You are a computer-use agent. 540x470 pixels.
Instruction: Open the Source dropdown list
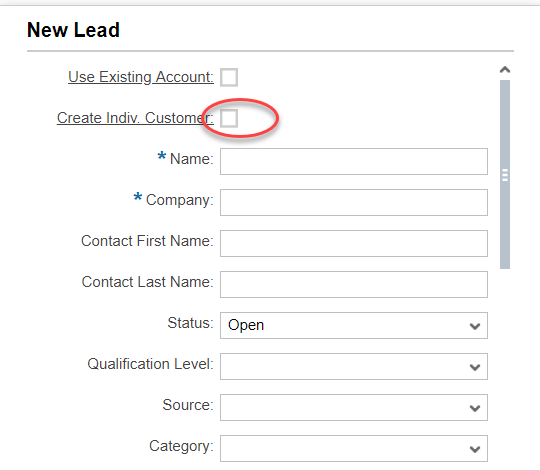[354, 407]
